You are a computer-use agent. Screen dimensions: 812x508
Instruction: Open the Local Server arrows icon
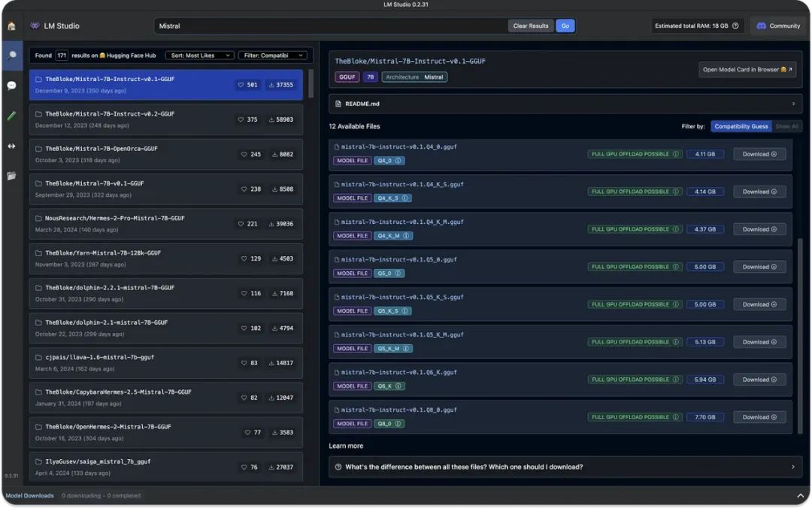click(11, 146)
